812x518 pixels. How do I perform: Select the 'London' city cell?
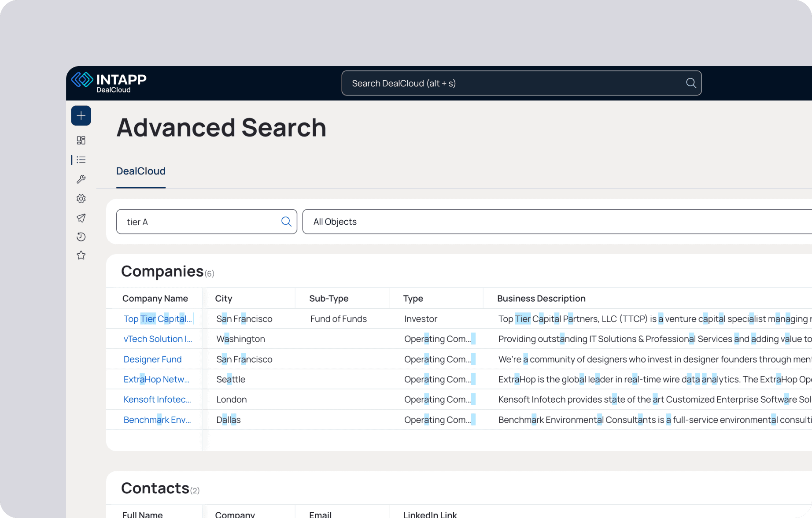click(x=232, y=400)
